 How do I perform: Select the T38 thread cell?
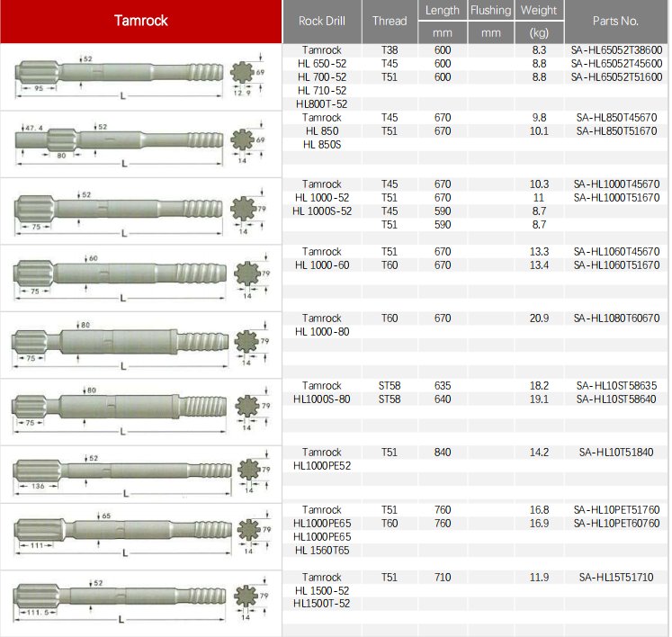coord(390,50)
